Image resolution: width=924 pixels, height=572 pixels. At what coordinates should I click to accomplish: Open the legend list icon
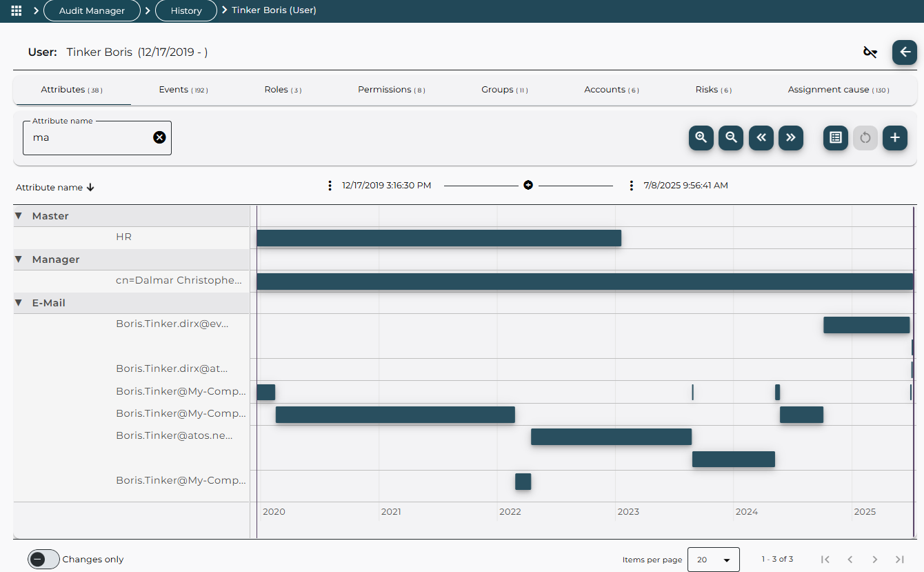pos(835,138)
